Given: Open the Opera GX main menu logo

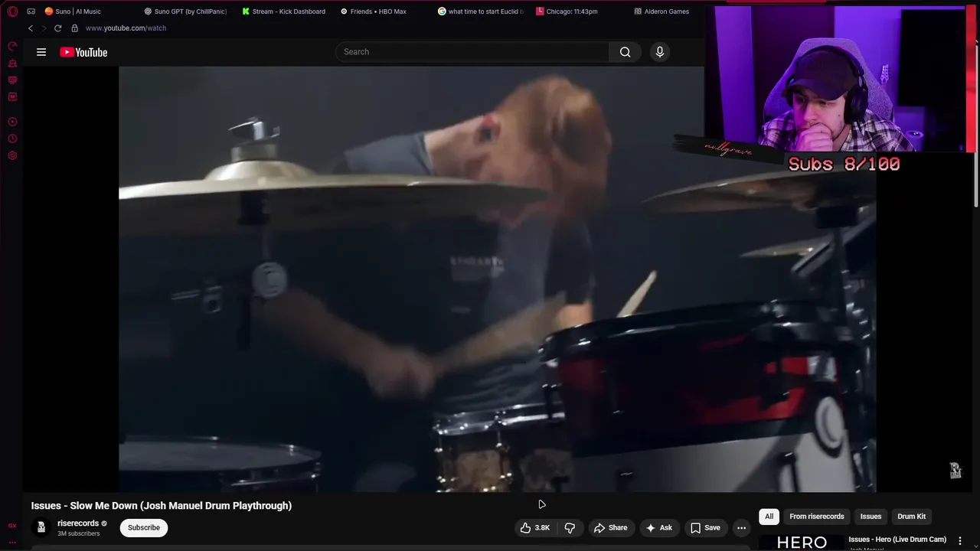Looking at the screenshot, I should [x=12, y=11].
